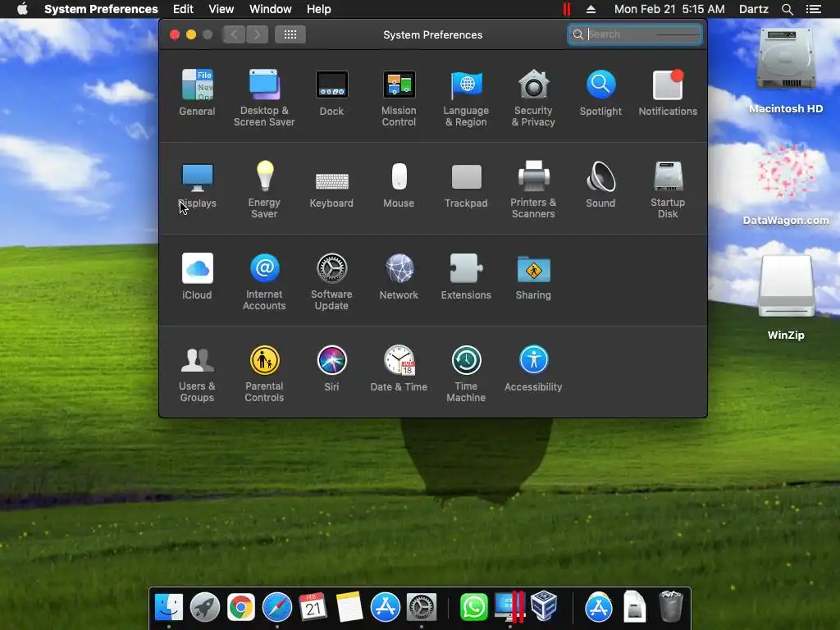Open Energy Saver preferences
This screenshot has height=630, width=840.
(x=264, y=189)
